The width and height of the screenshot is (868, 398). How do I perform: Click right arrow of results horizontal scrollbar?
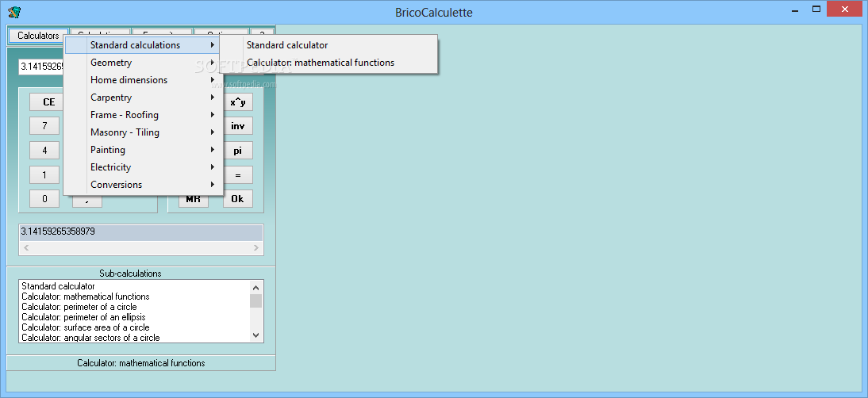(256, 248)
